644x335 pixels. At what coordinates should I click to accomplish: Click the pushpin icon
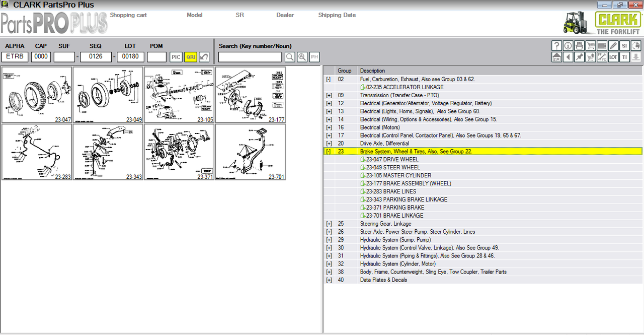tap(579, 57)
